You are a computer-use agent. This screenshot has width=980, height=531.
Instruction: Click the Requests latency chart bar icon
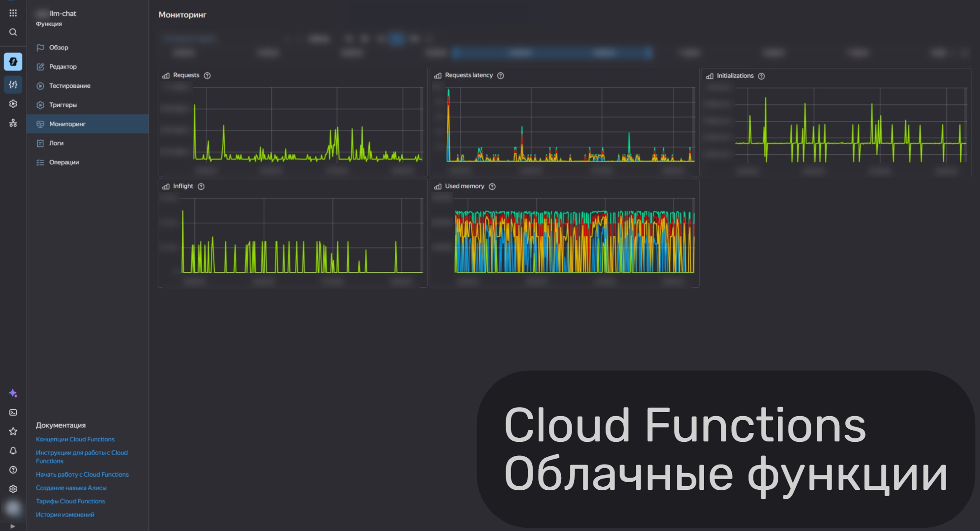tap(438, 76)
